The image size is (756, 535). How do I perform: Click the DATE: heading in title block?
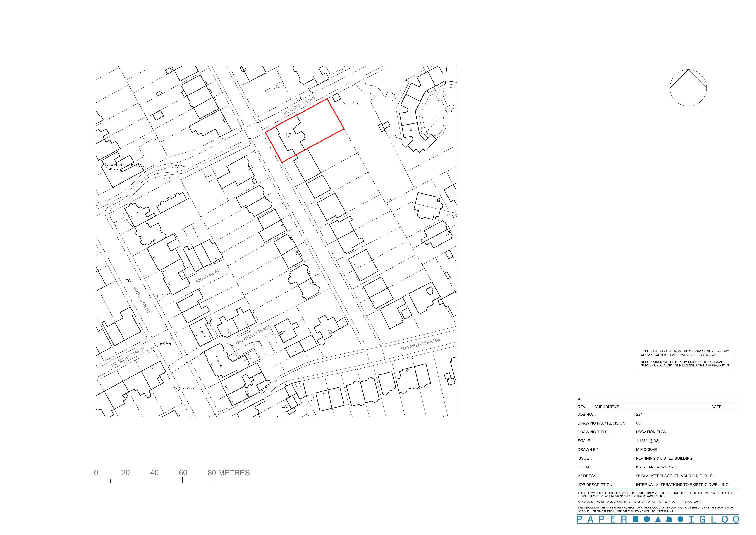coord(717,407)
